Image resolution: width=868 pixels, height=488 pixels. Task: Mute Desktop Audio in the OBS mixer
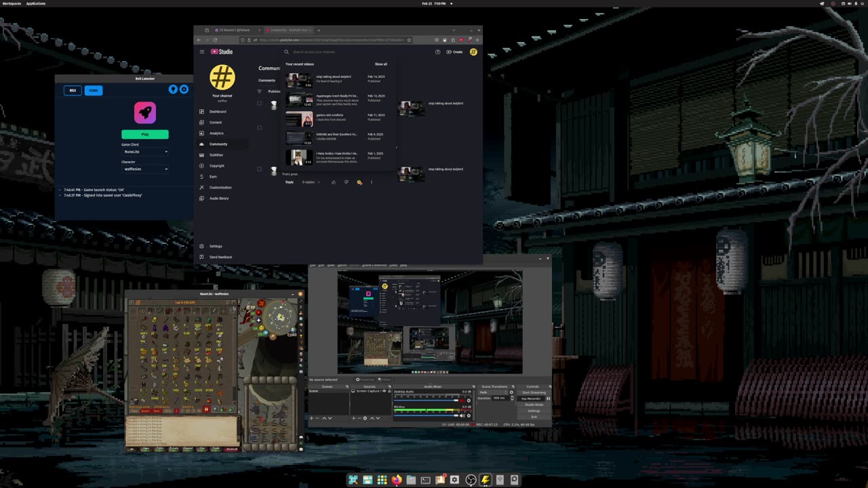462,401
